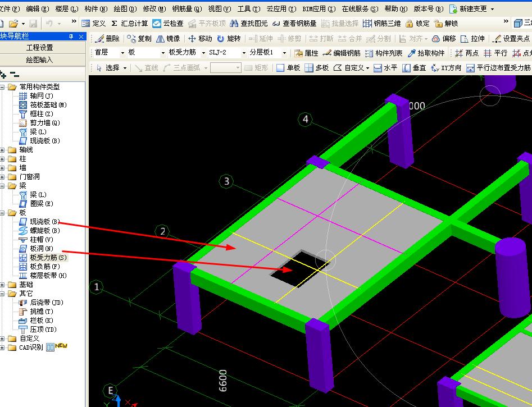Screen dimensions: 532x407
Task: Toggle 水平 horizontal rebar direction
Action: (x=385, y=68)
